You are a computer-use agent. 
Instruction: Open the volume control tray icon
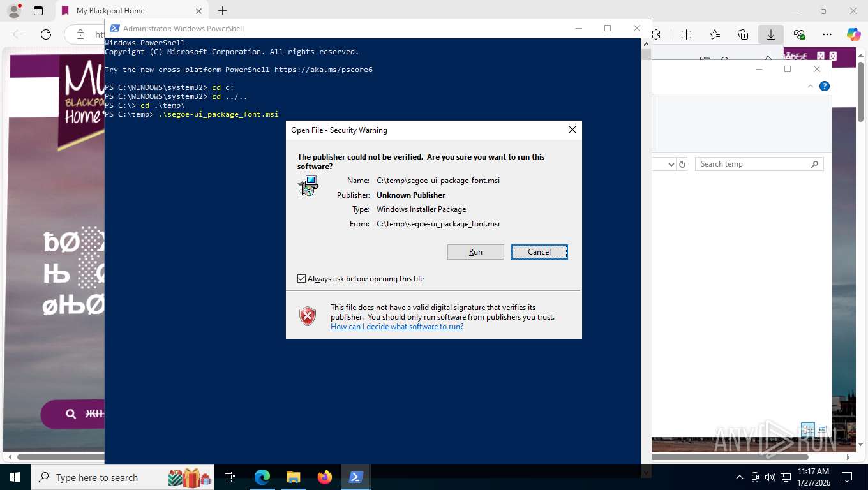click(x=770, y=477)
